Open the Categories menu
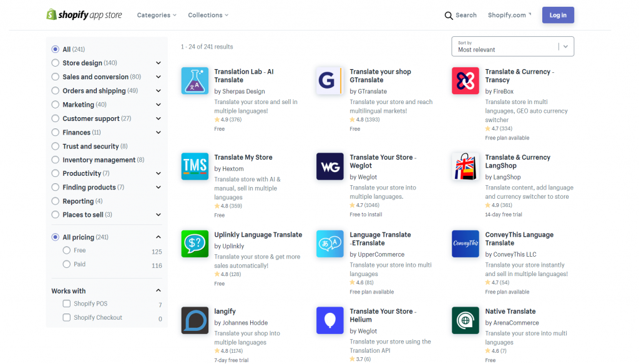The image size is (639, 364). tap(155, 14)
